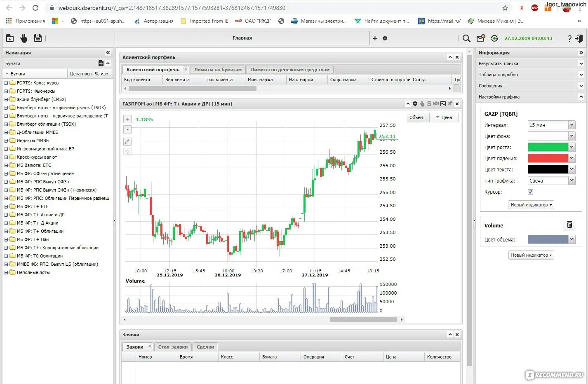Open ОАО РЖД bookmark

253,21
